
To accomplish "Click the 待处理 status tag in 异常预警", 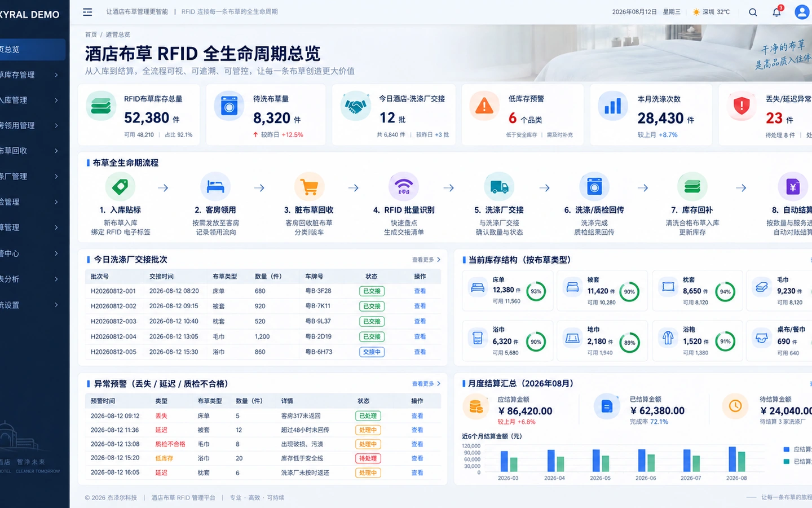I will (368, 458).
